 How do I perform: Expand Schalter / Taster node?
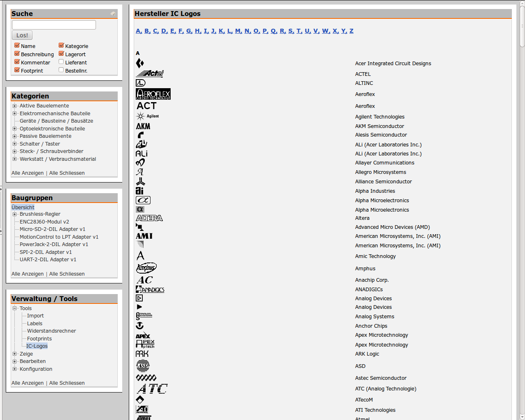coord(14,144)
